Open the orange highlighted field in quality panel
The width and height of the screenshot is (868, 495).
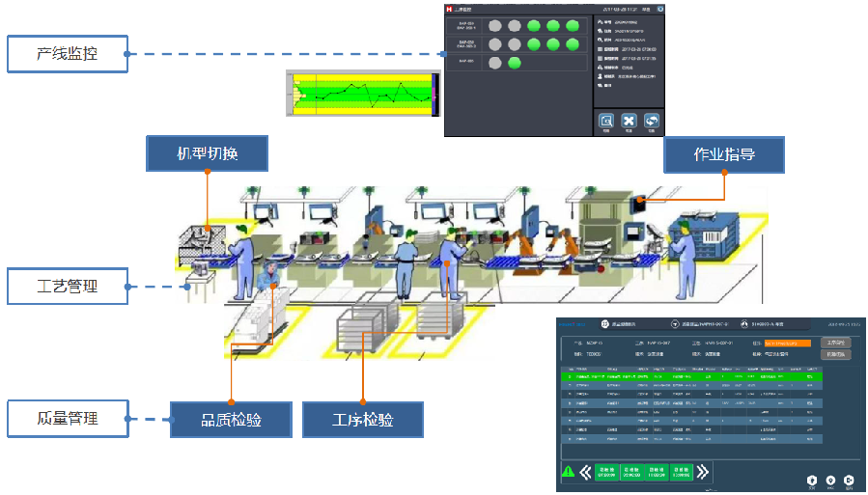coord(786,343)
